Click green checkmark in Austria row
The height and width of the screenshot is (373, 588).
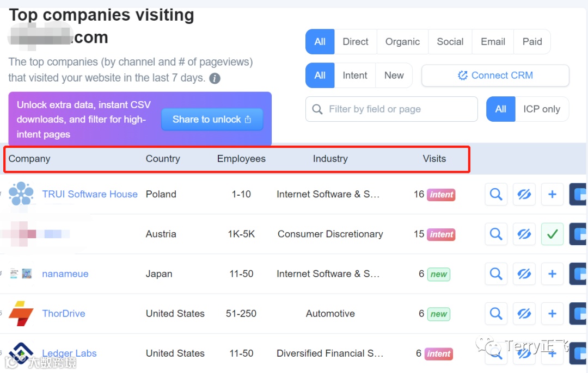[x=552, y=234]
